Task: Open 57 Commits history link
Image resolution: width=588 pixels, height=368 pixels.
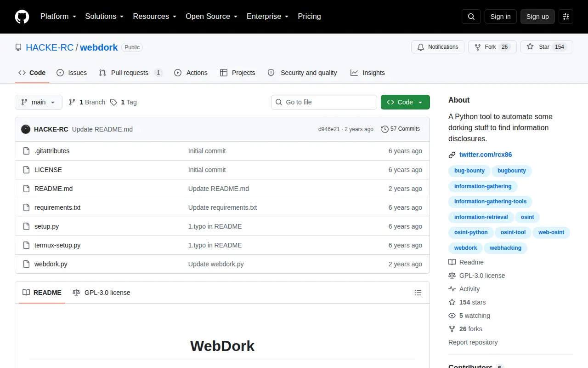Action: (x=401, y=129)
